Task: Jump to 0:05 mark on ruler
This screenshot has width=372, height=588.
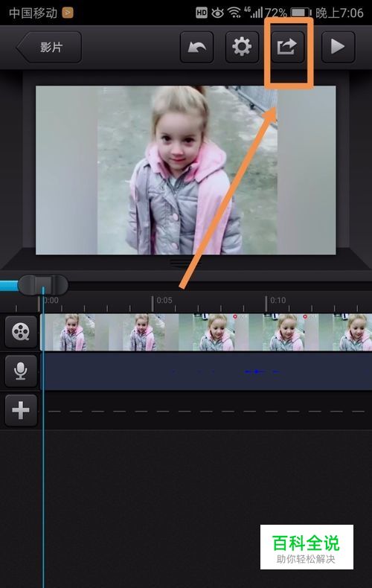Action: point(164,301)
